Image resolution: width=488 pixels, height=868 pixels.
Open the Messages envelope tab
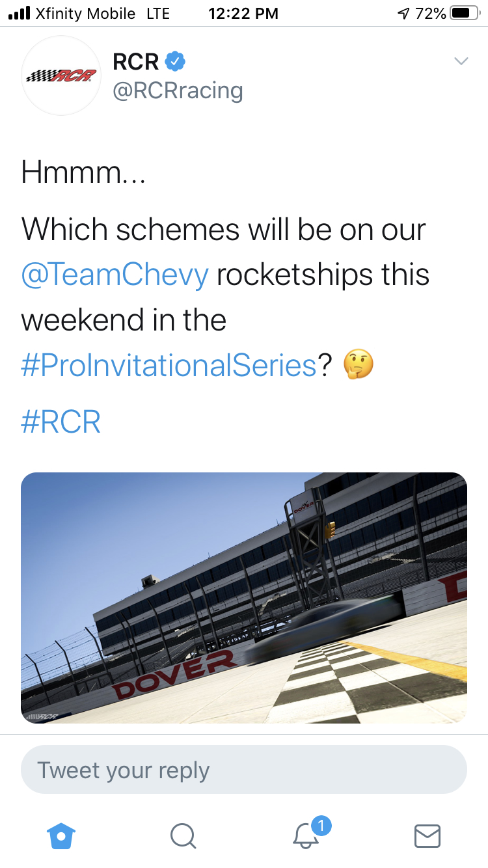pyautogui.click(x=427, y=835)
